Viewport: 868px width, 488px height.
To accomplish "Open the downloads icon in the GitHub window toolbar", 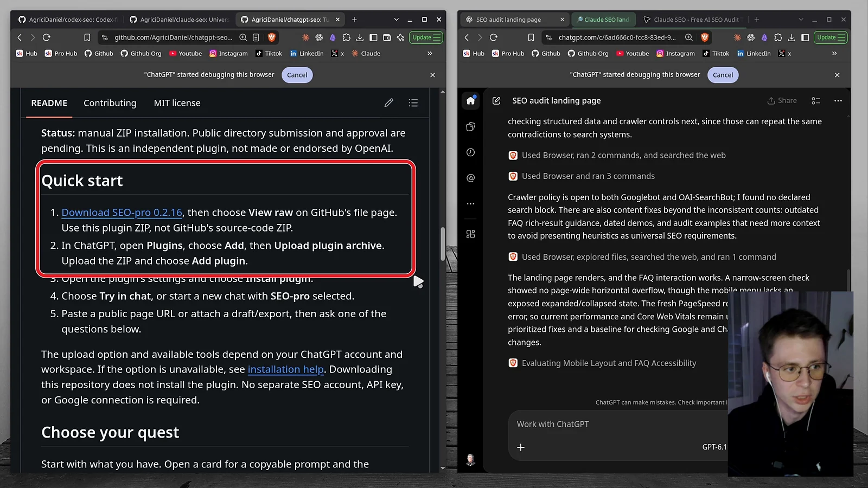I will [x=360, y=37].
